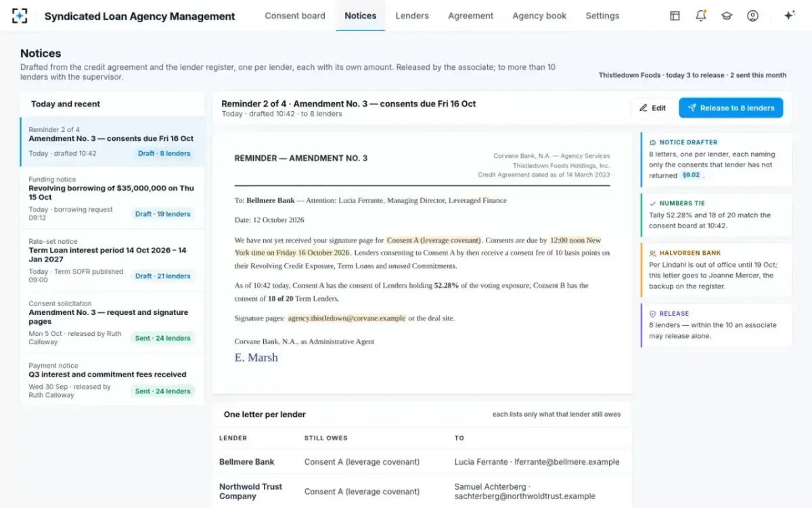Click Sent · 24 lenders badge under Q3 interest
Screen dimensions: 812x508
click(162, 391)
